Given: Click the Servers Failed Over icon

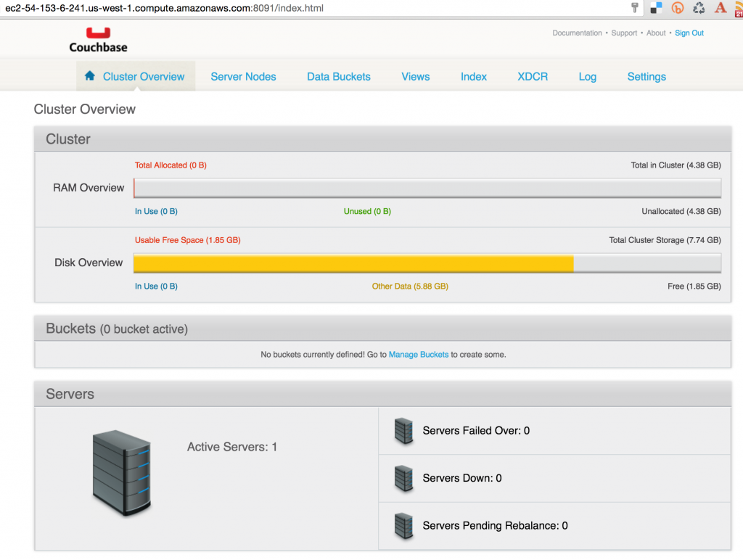Looking at the screenshot, I should click(x=403, y=431).
